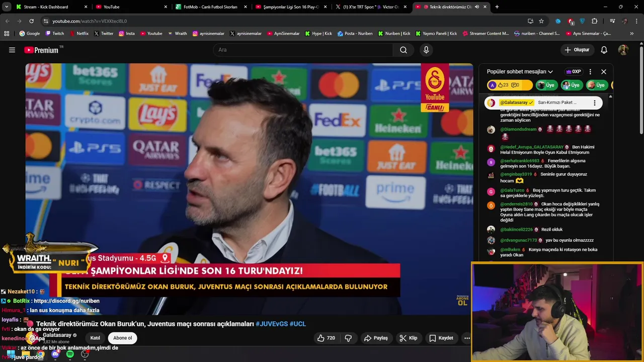
Task: Switch to the X'te TRT Spor tab
Action: pyautogui.click(x=371, y=7)
